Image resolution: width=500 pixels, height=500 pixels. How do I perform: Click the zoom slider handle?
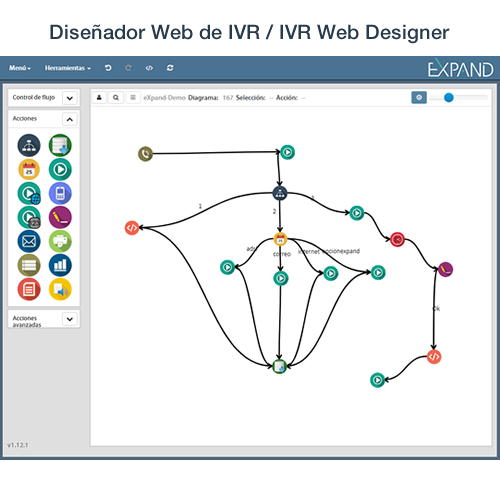(x=449, y=97)
